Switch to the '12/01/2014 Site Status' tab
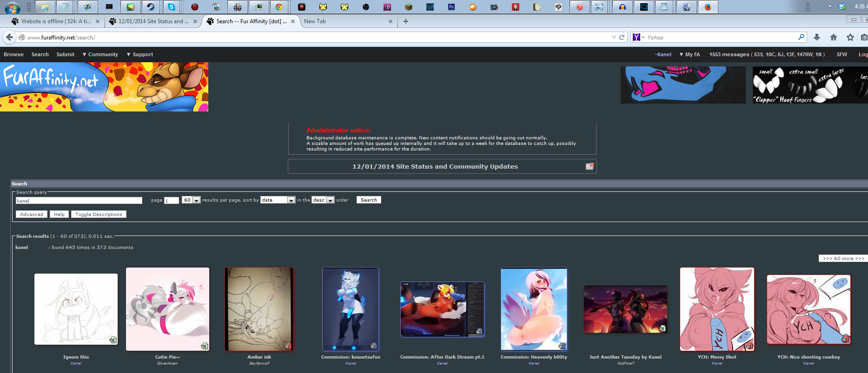 [x=153, y=21]
